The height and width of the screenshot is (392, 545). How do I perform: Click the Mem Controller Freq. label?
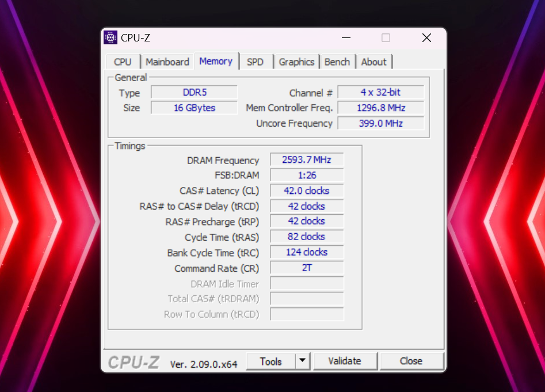(289, 108)
